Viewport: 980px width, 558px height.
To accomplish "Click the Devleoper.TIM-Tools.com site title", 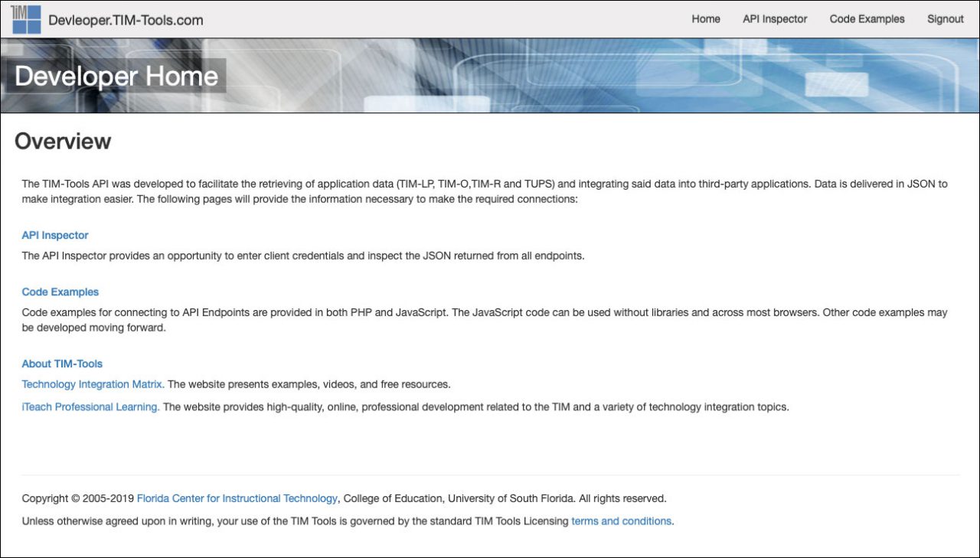I will 126,19.
